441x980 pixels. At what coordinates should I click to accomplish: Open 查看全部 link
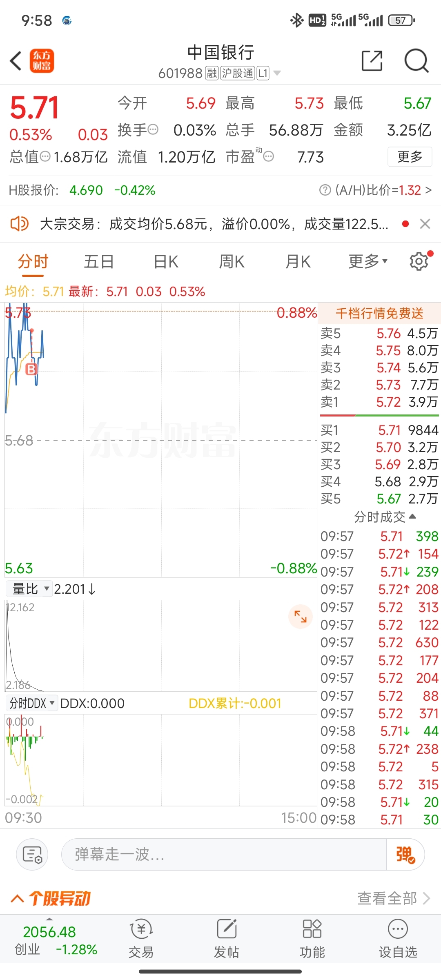click(x=394, y=898)
